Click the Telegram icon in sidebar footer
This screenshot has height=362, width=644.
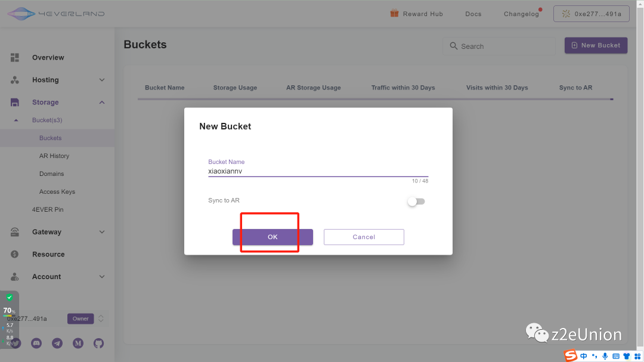pyautogui.click(x=57, y=343)
